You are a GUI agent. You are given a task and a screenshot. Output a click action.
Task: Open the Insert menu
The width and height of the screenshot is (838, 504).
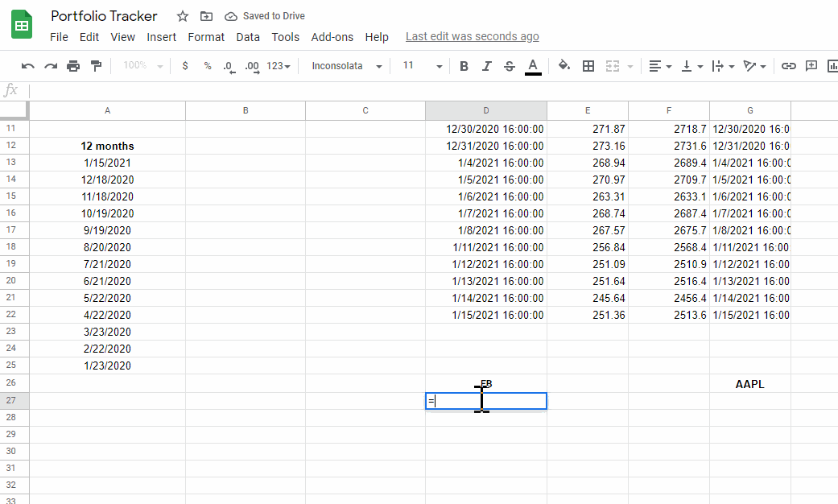[161, 37]
